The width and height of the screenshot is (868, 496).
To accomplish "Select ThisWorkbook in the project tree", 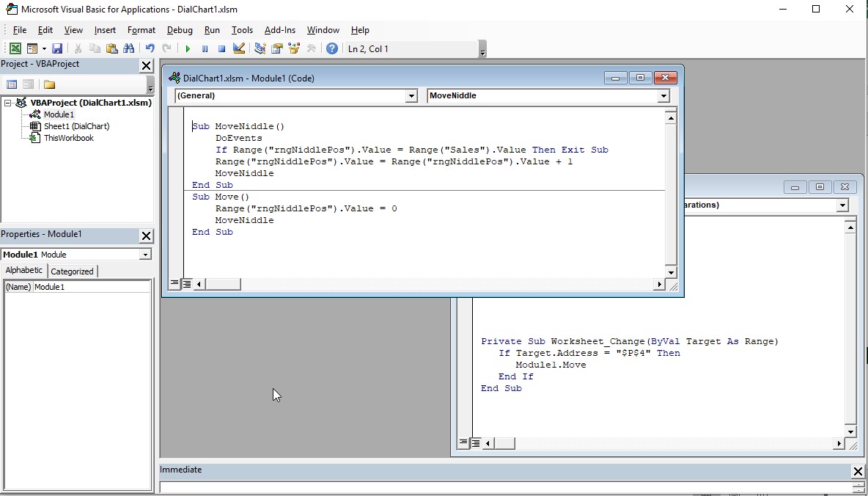I will click(68, 138).
